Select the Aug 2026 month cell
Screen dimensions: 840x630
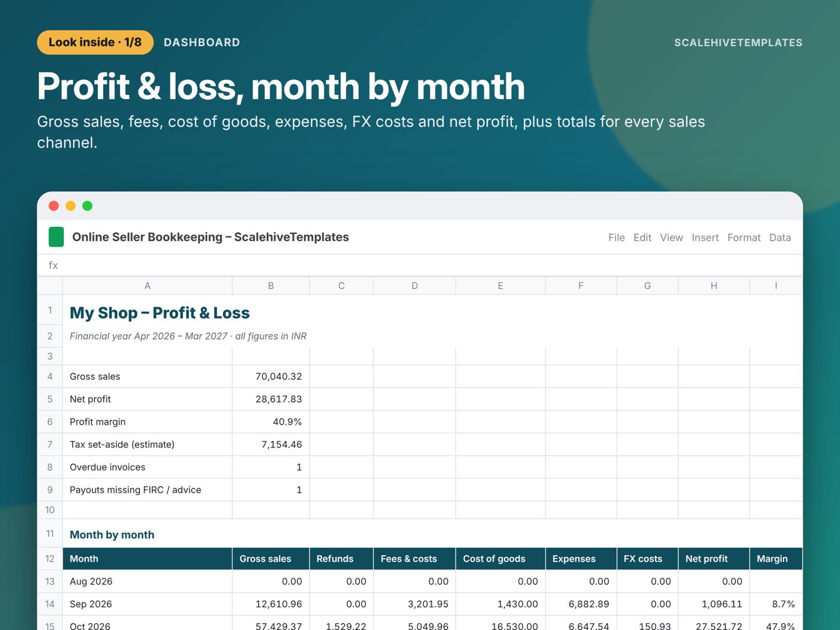click(148, 581)
